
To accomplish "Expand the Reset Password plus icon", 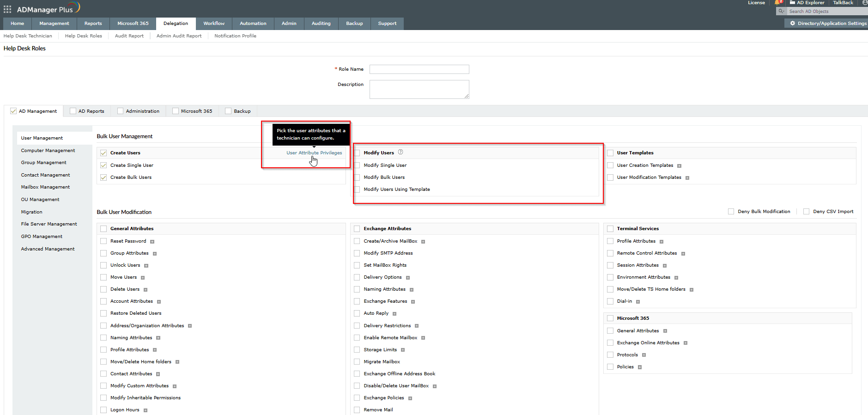I will 152,242.
